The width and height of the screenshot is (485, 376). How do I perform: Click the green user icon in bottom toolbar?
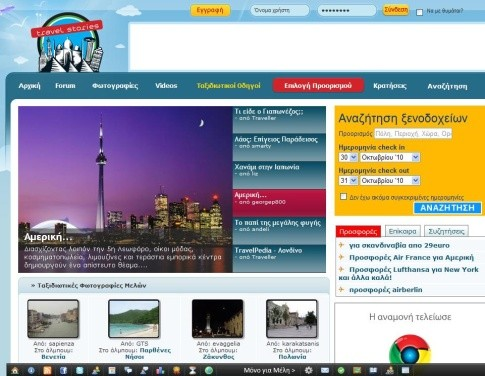(x=96, y=370)
